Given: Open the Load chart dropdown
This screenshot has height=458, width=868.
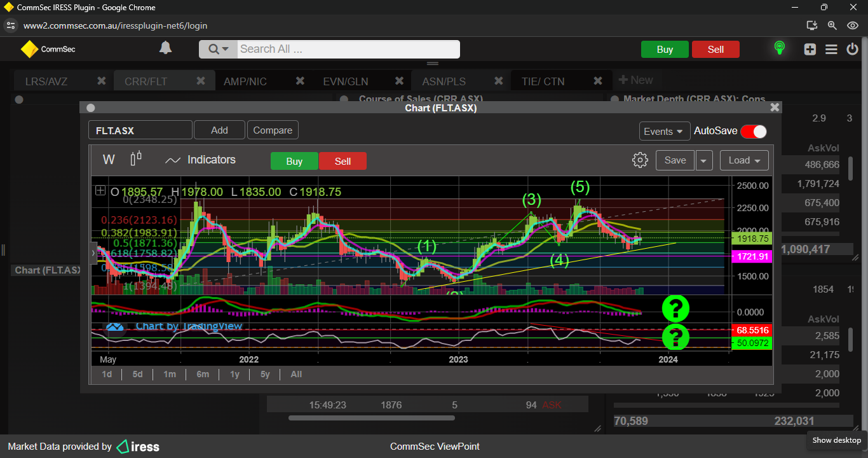Looking at the screenshot, I should pyautogui.click(x=744, y=160).
